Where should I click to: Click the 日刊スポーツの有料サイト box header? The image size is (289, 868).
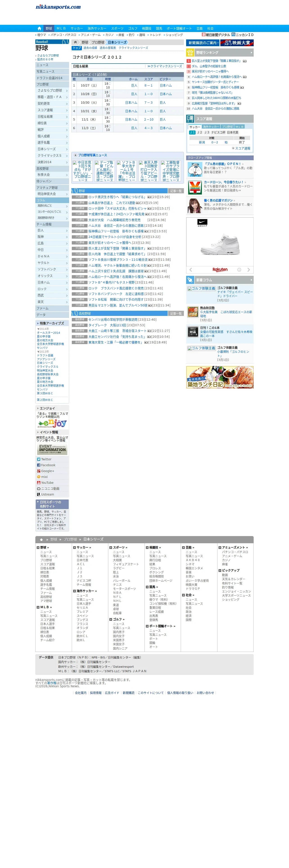pyautogui.click(x=52, y=504)
